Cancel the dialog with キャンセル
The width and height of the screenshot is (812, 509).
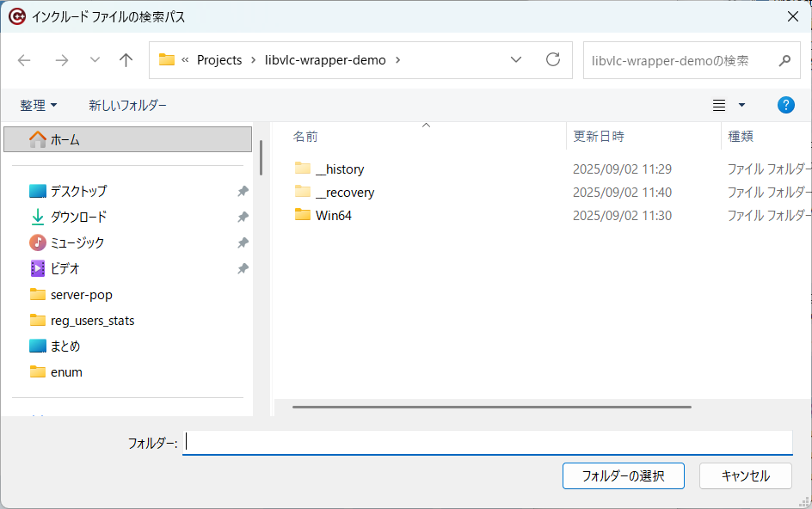tap(745, 475)
